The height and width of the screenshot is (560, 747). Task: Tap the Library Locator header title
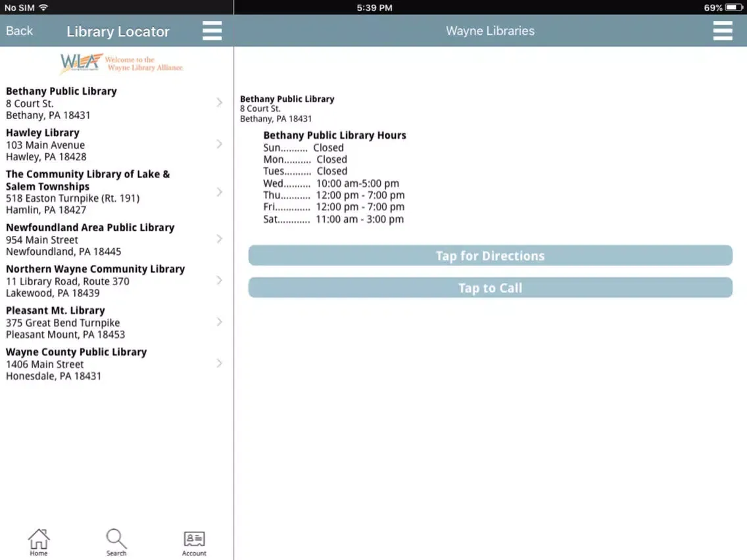coord(118,32)
